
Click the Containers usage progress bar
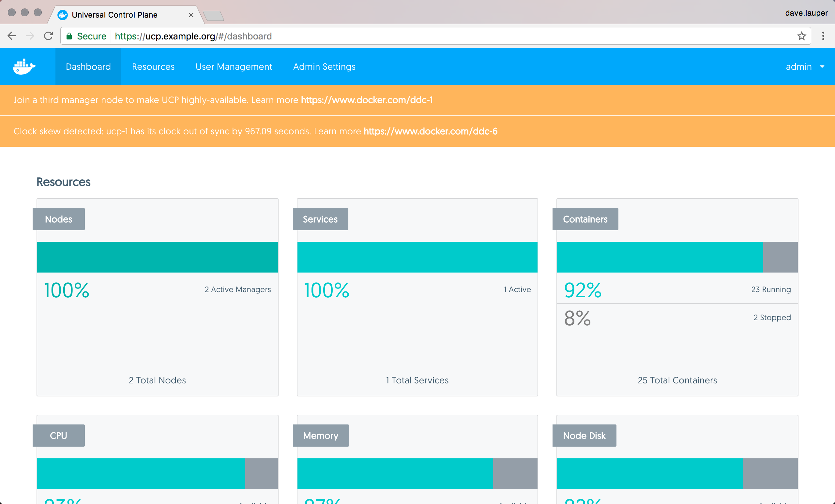pyautogui.click(x=677, y=257)
